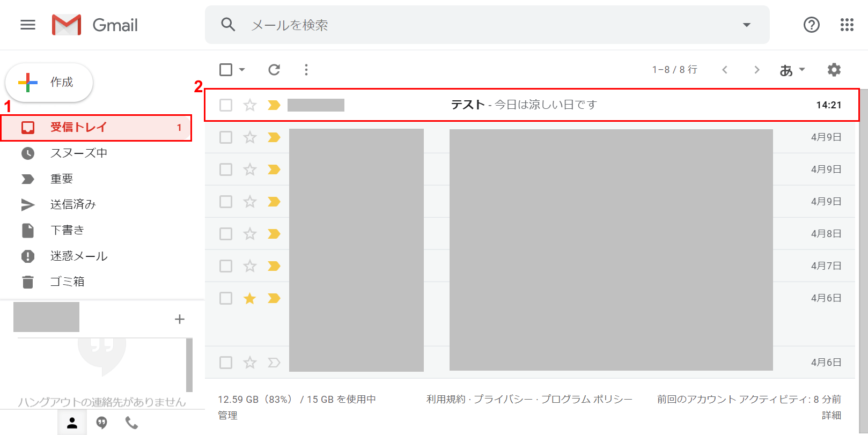Open the main menu hamburger icon
The width and height of the screenshot is (868, 435).
(x=28, y=25)
